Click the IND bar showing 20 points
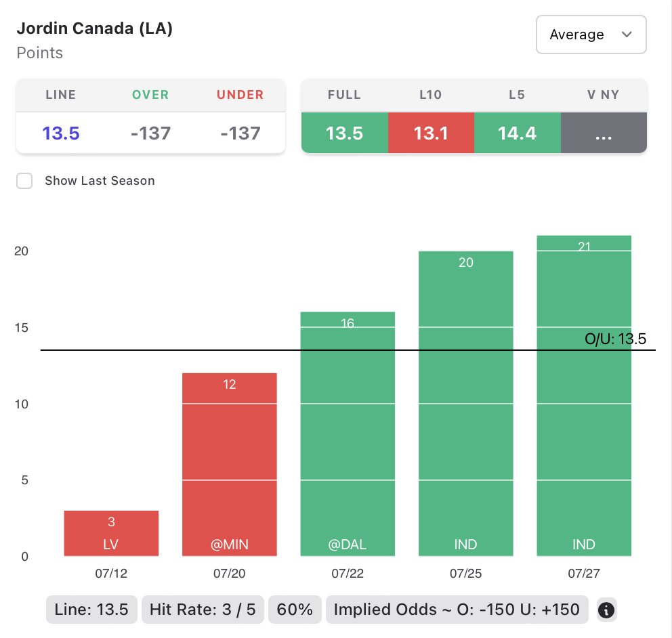 click(x=466, y=404)
